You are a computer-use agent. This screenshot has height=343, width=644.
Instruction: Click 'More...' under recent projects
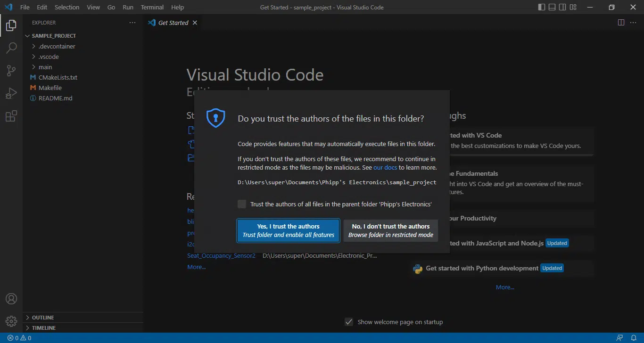[x=197, y=267]
